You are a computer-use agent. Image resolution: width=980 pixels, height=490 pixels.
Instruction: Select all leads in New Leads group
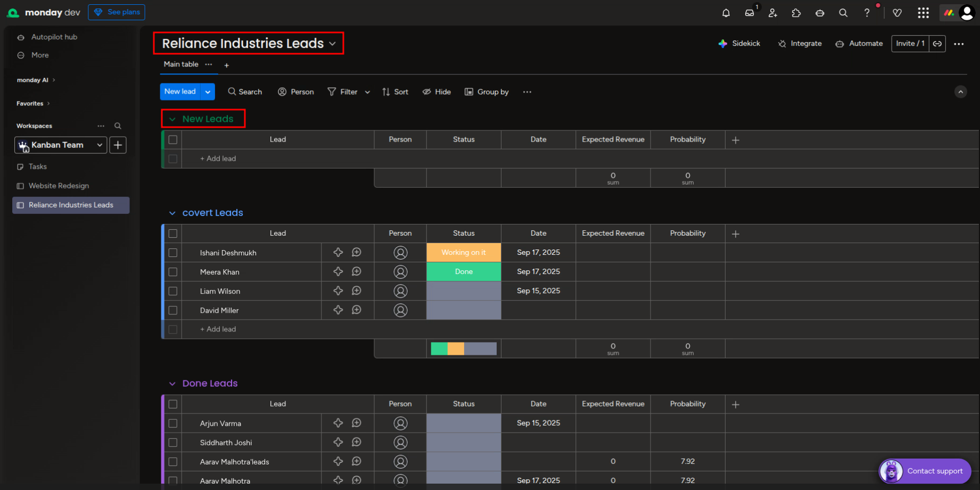[x=173, y=139]
